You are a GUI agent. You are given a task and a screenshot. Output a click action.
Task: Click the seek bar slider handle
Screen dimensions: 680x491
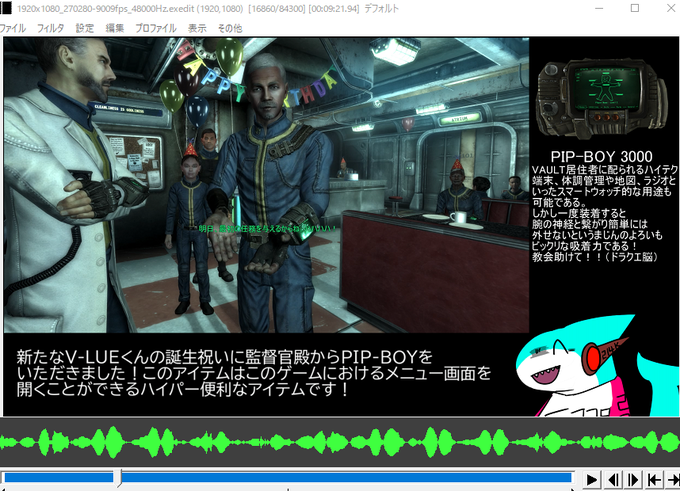point(117,478)
